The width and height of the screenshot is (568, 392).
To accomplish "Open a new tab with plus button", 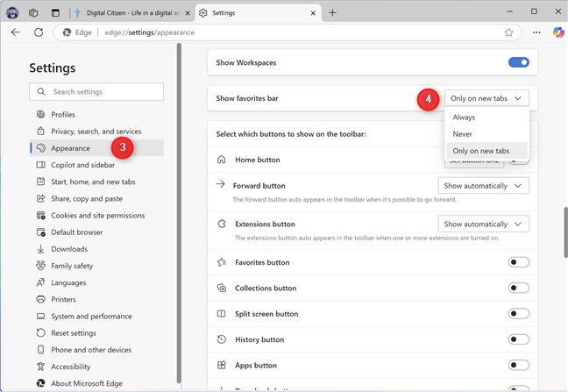I will [x=332, y=13].
